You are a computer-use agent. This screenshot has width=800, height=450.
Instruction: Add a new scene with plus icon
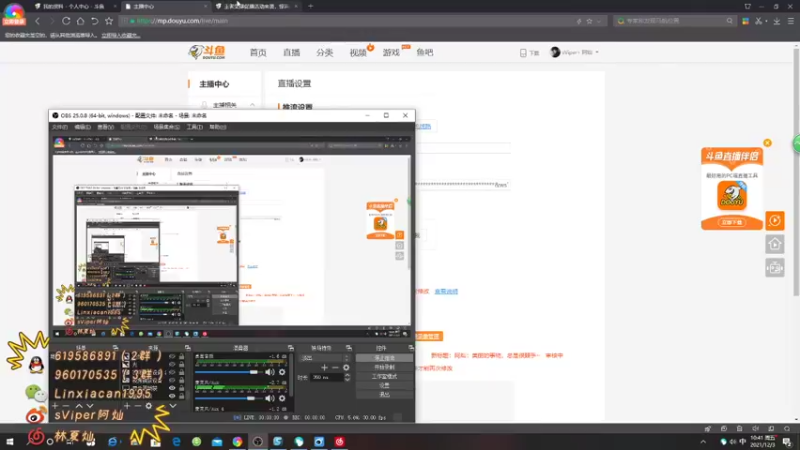[x=55, y=406]
